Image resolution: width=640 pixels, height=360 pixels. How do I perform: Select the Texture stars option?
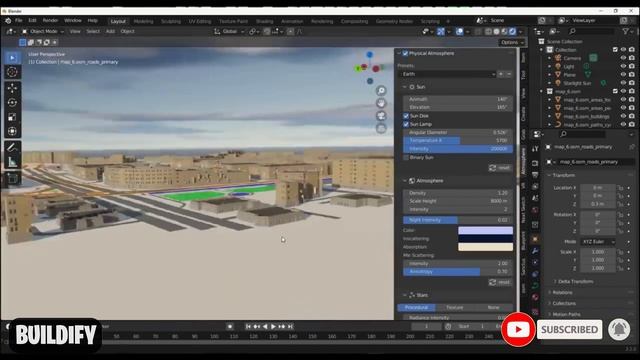[x=454, y=307]
